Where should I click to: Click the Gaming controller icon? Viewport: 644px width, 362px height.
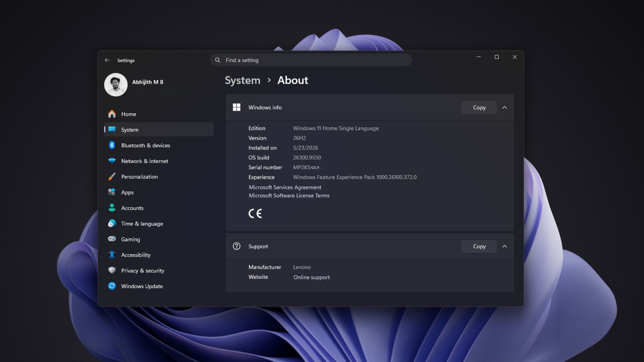click(112, 239)
